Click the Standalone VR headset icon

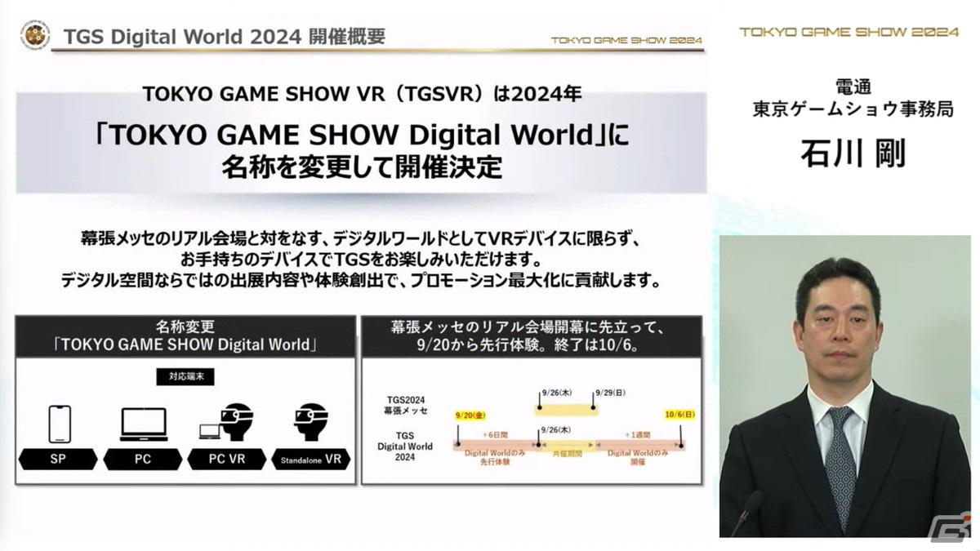point(310,421)
